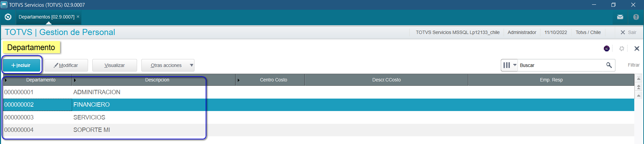Switch to Departamentos [02.9.0007] tab

click(46, 17)
